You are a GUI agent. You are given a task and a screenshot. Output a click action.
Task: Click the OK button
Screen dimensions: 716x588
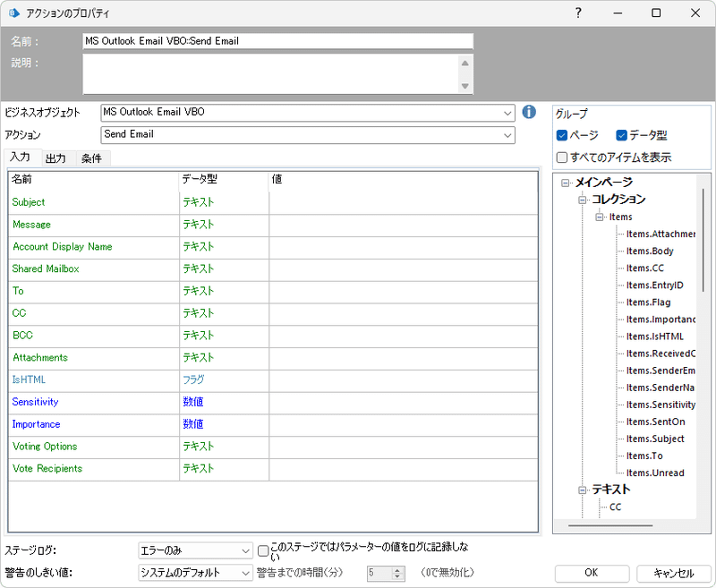592,573
